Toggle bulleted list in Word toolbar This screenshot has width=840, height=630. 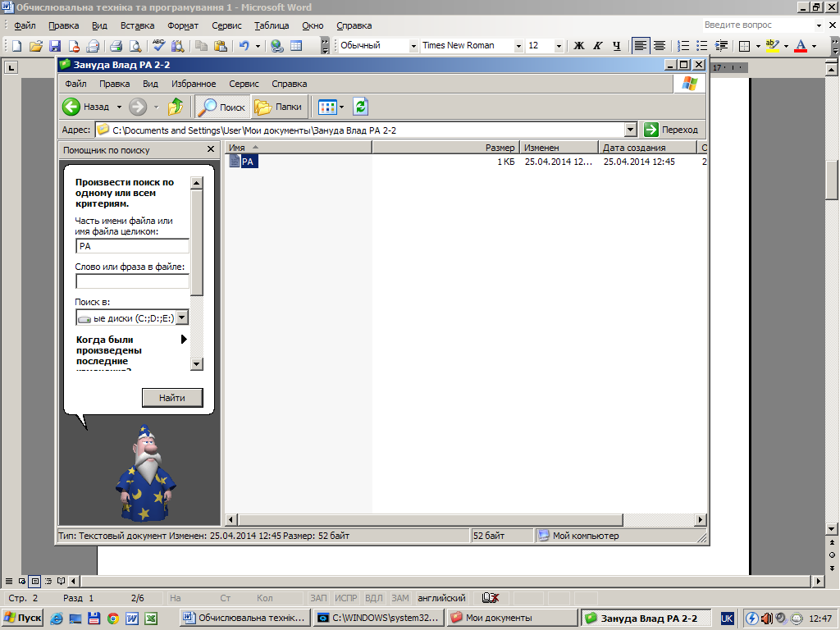pyautogui.click(x=702, y=46)
